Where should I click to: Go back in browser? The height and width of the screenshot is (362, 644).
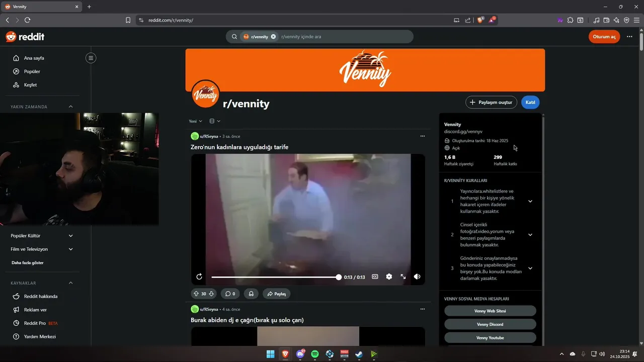(x=7, y=20)
